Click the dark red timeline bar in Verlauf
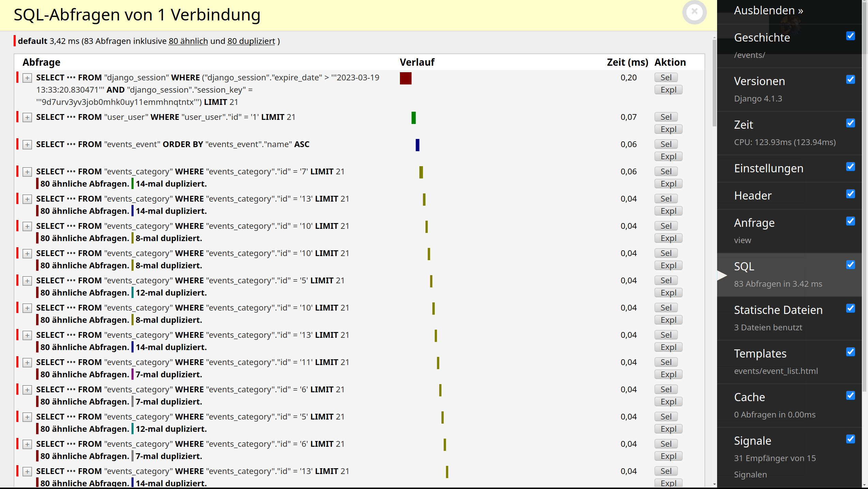Screen dimensions: 868x489 (x=405, y=78)
